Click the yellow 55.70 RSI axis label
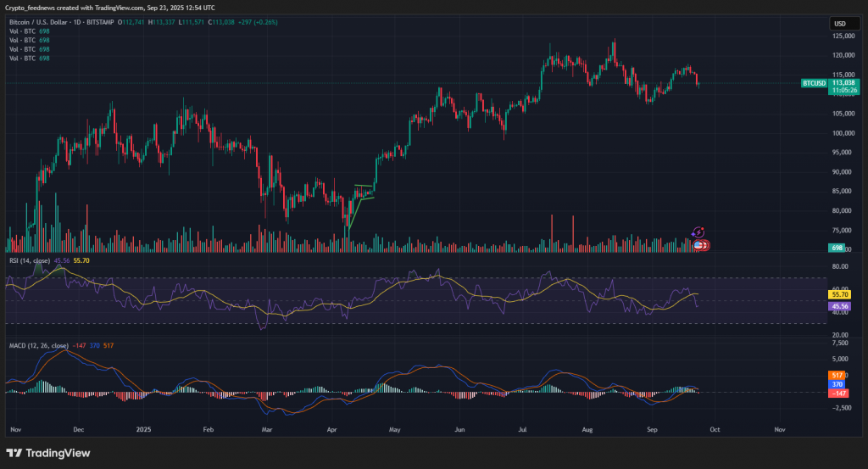Screen dimensions: 868x469 [x=841, y=293]
